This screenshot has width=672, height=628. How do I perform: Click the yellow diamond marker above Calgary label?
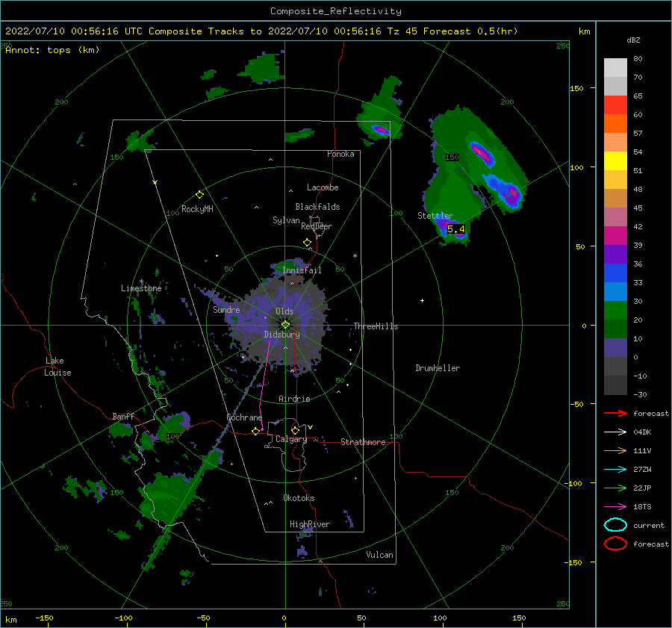point(295,430)
